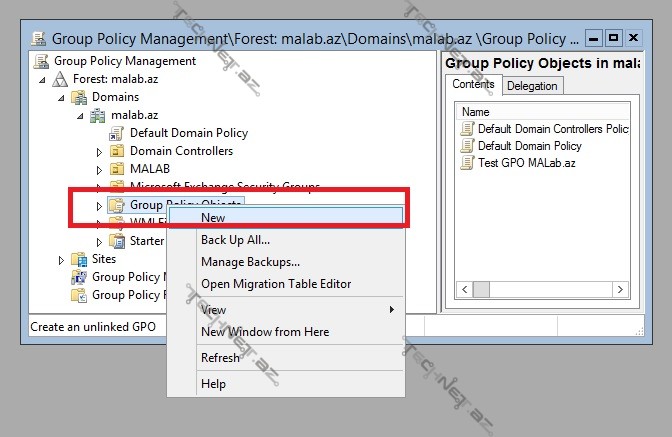672x437 pixels.
Task: Select the Default Domain Policy icon in tree
Action: pyautogui.click(x=117, y=133)
